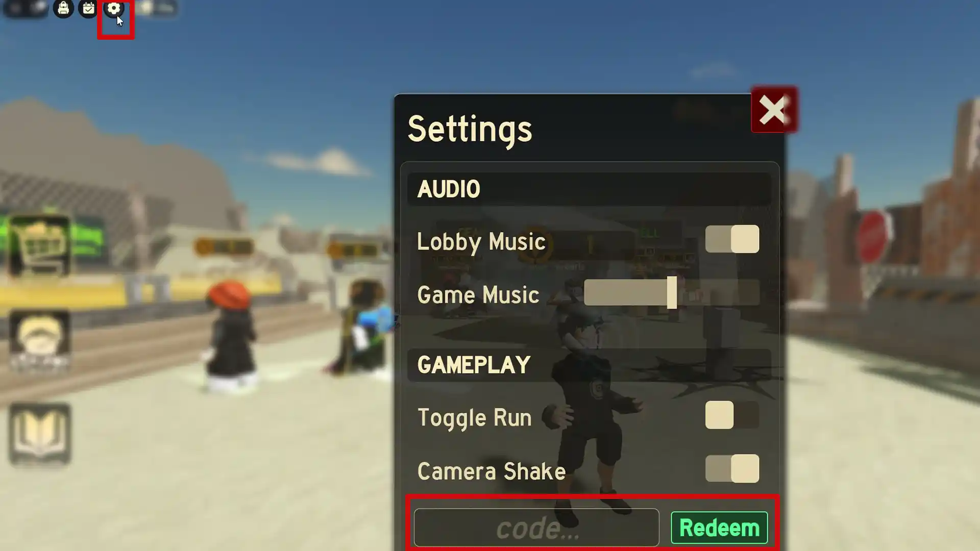Disable the Lobby Music toggle
This screenshot has height=551, width=980.
coord(732,239)
